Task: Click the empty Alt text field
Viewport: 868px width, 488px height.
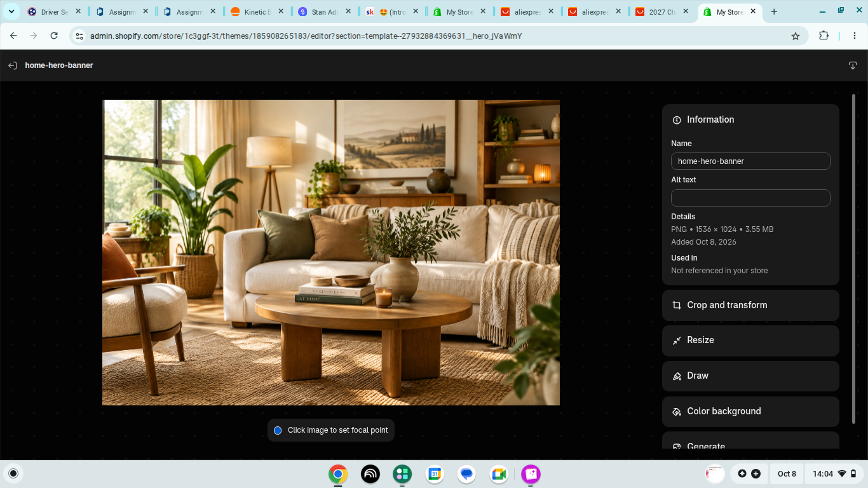Action: click(x=750, y=198)
